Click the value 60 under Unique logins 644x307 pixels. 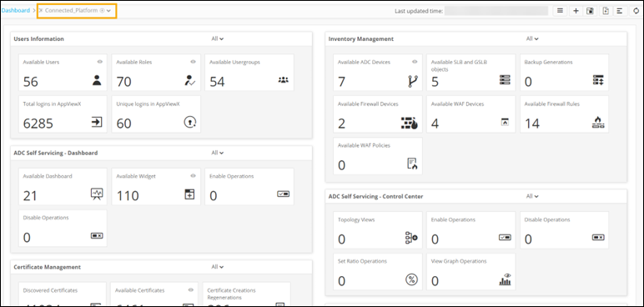click(123, 123)
